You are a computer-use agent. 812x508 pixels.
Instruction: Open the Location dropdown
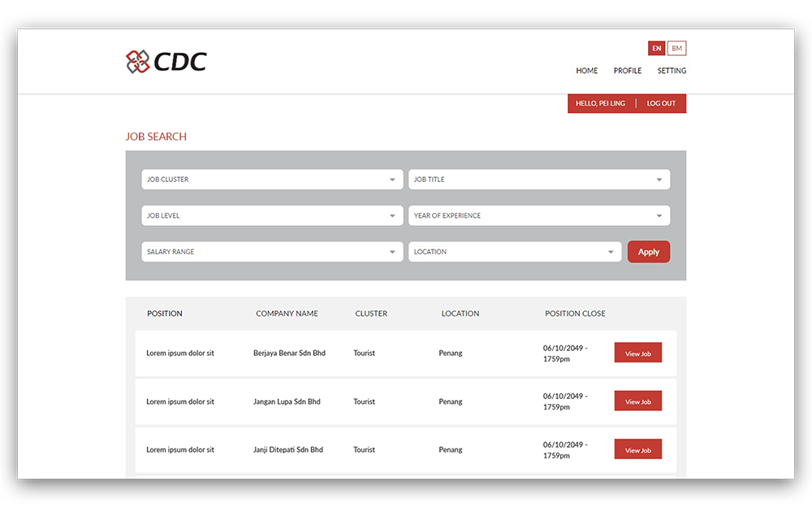pos(515,252)
